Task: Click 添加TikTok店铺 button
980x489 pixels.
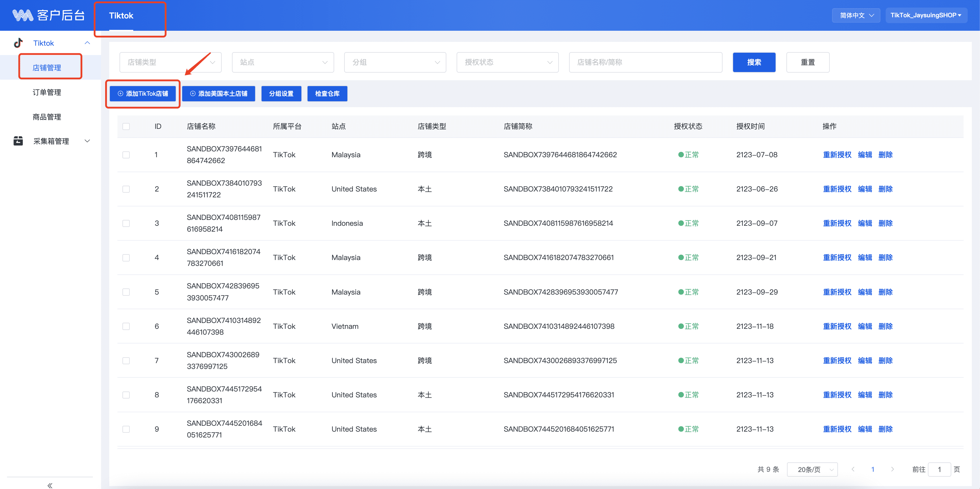Action: click(x=143, y=93)
